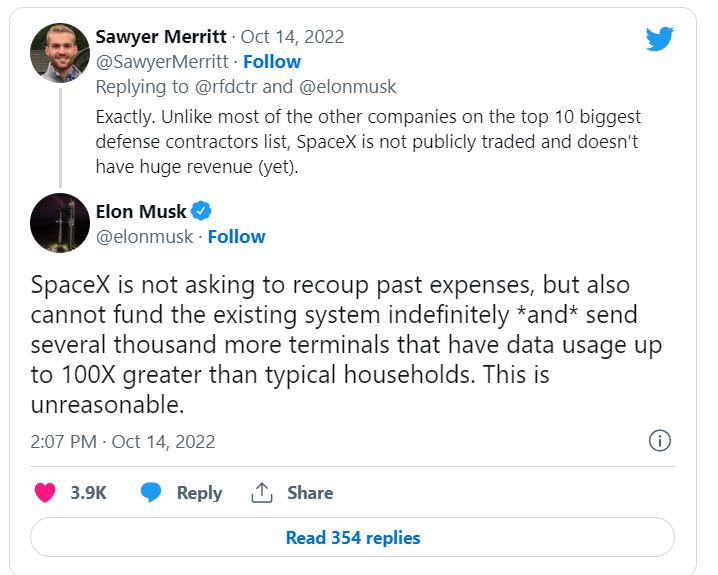The width and height of the screenshot is (718, 575).
Task: Open Sawyer Merritt's profile picture
Action: [x=60, y=53]
